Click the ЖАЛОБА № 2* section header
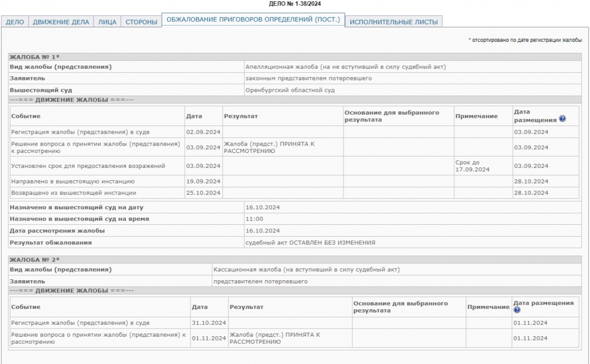The height and width of the screenshot is (364, 590). [35, 259]
